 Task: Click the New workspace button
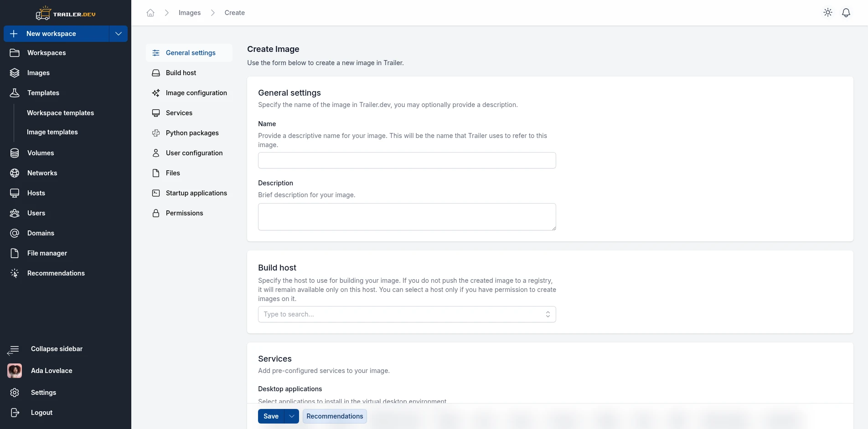57,34
